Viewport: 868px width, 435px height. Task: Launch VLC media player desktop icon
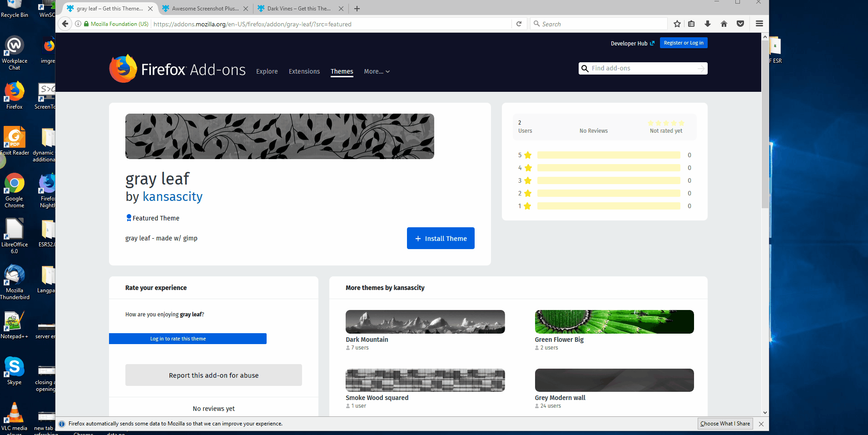tap(15, 419)
